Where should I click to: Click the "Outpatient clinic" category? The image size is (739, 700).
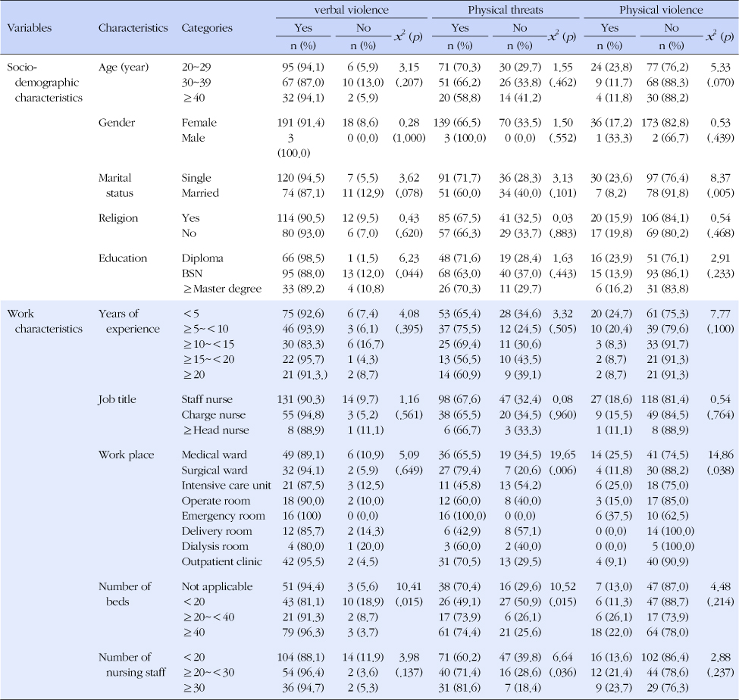pos(221,562)
